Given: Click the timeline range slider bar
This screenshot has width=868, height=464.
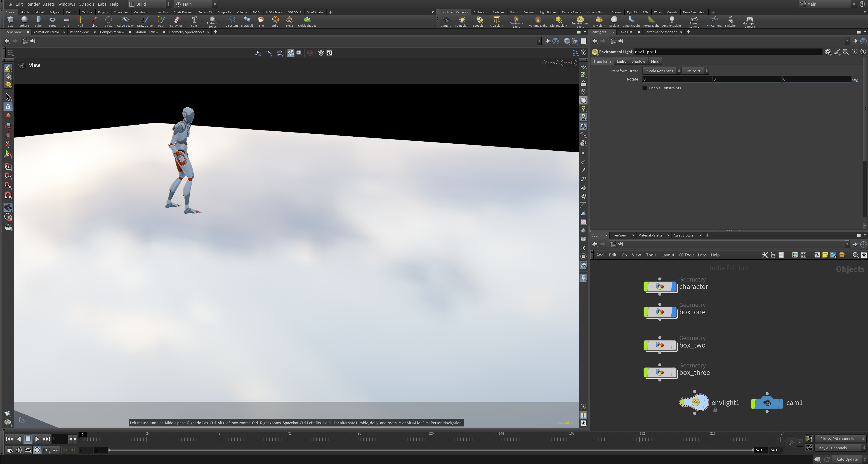Looking at the screenshot, I should (431, 450).
